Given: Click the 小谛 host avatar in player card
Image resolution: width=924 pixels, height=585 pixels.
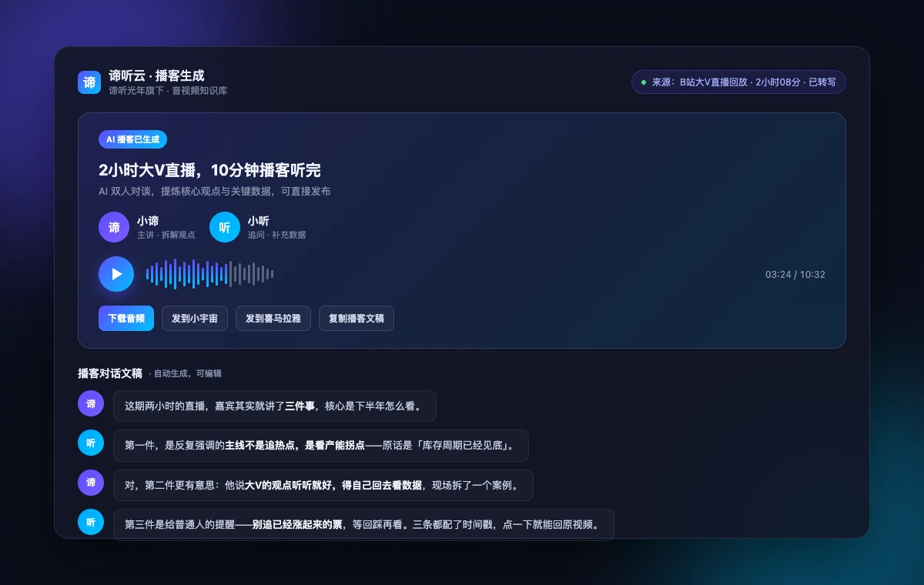Looking at the screenshot, I should pyautogui.click(x=114, y=227).
